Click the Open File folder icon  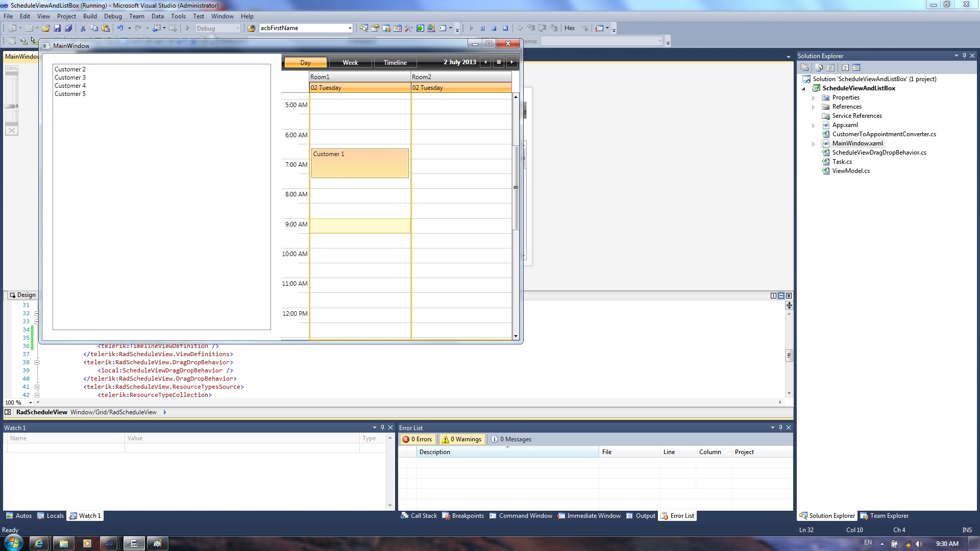point(46,29)
